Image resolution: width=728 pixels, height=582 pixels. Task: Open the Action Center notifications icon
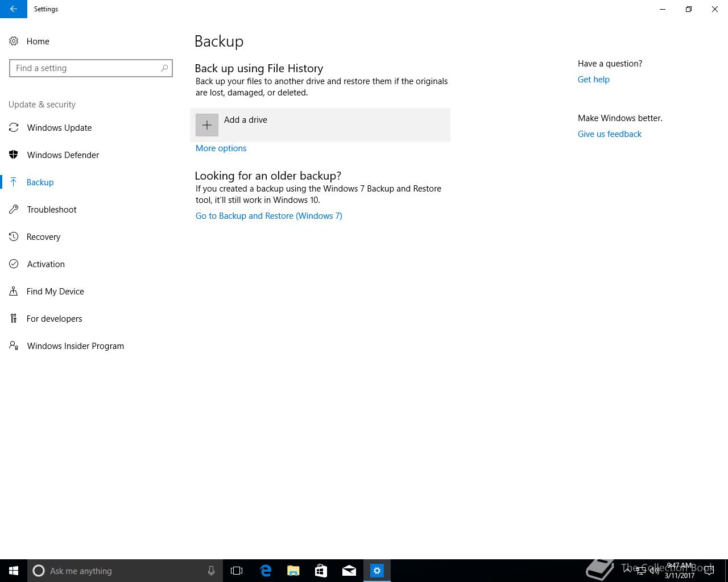pos(709,571)
